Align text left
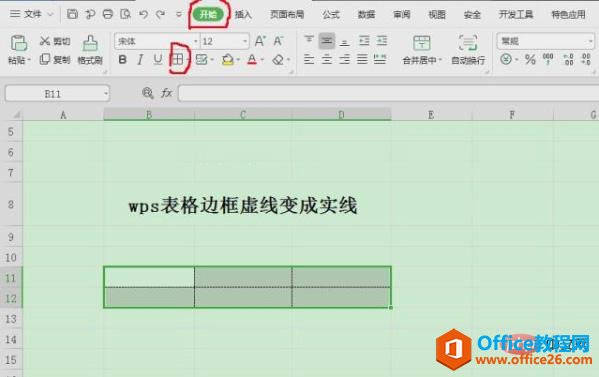The image size is (599, 377). click(x=309, y=59)
